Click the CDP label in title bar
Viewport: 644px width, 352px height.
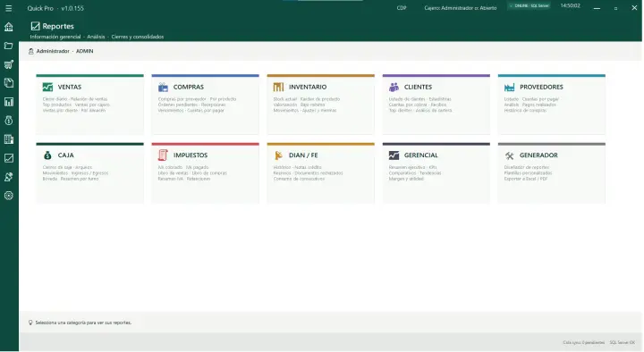click(402, 8)
